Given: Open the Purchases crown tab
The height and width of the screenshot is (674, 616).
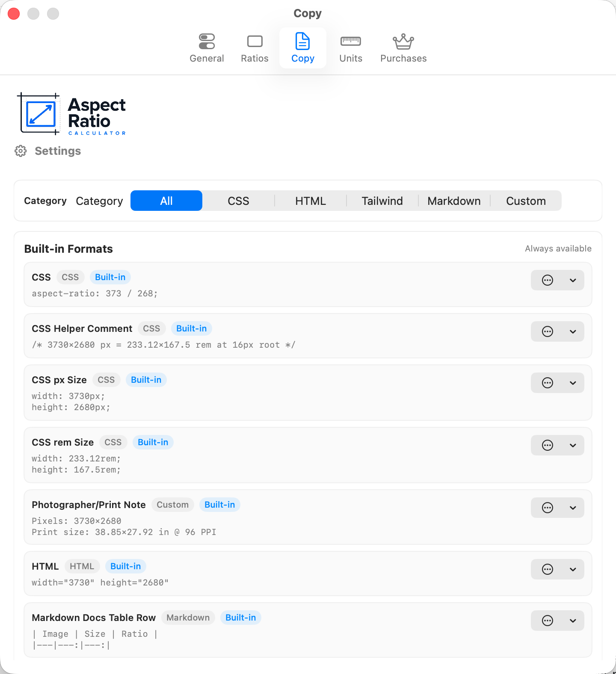Looking at the screenshot, I should [403, 48].
